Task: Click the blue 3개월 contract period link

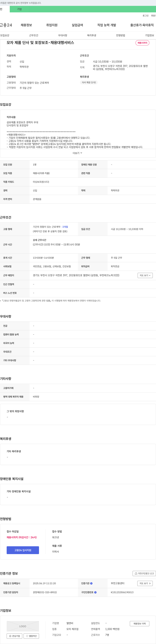Action: [x=65, y=227]
